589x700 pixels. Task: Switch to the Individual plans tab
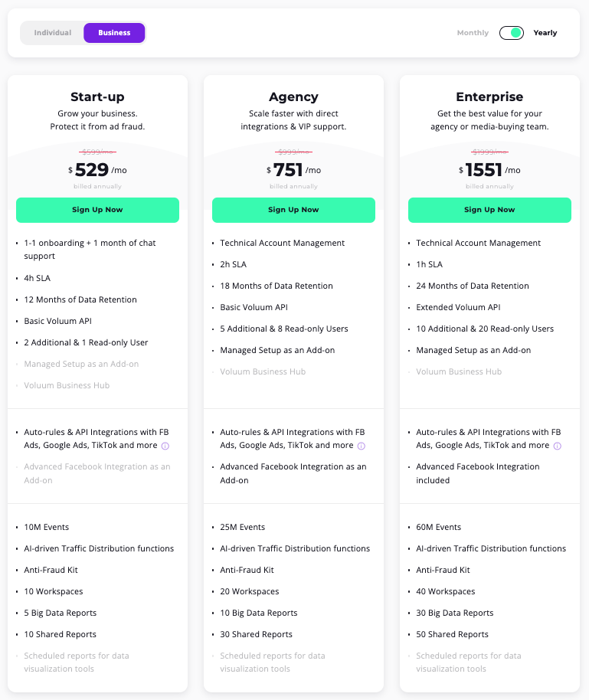[54, 34]
